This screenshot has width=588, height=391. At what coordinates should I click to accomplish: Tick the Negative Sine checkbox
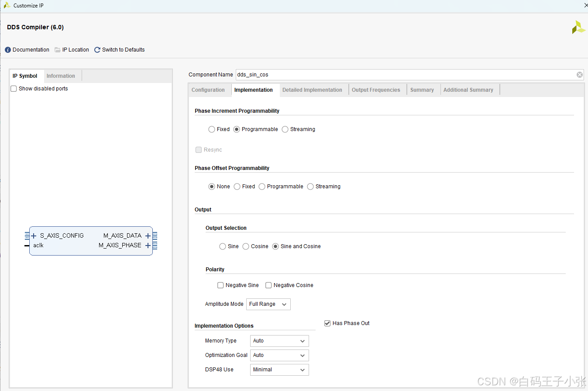220,285
